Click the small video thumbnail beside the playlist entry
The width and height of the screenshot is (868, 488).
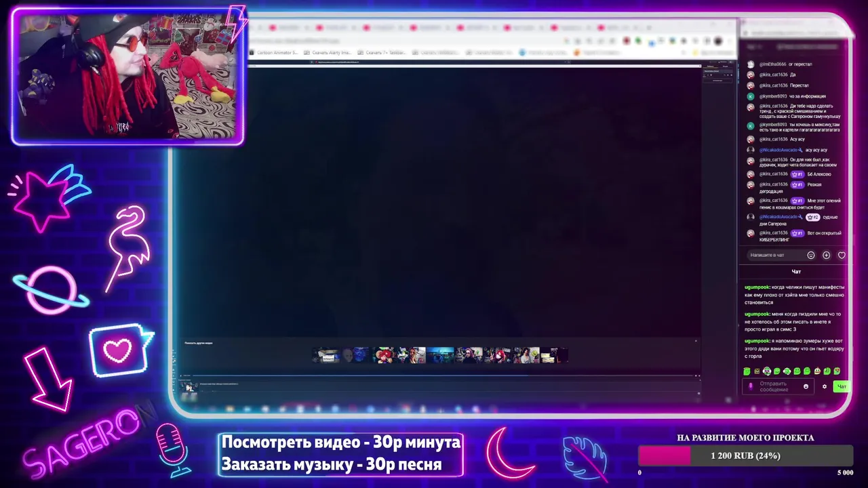point(190,387)
